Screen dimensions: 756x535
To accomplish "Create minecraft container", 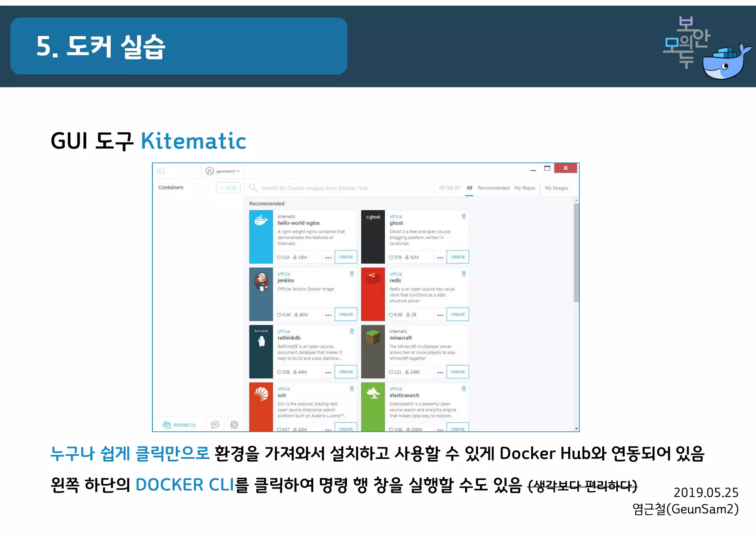I will tap(458, 372).
